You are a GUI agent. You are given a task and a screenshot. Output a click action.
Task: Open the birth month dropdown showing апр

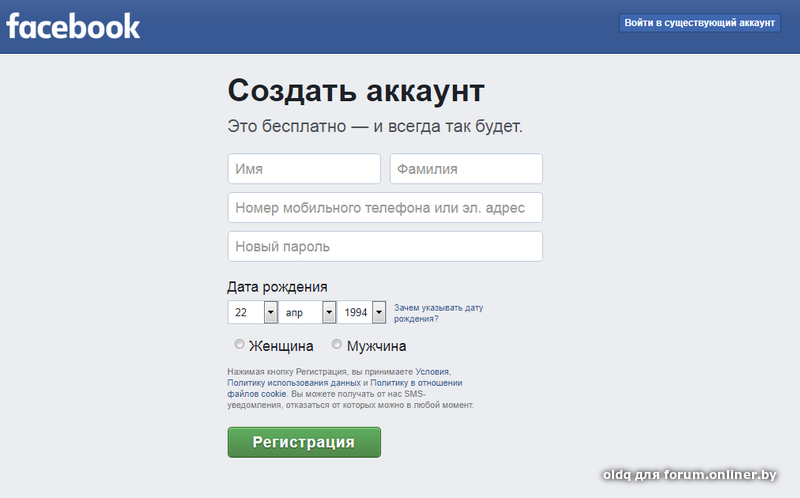[307, 312]
